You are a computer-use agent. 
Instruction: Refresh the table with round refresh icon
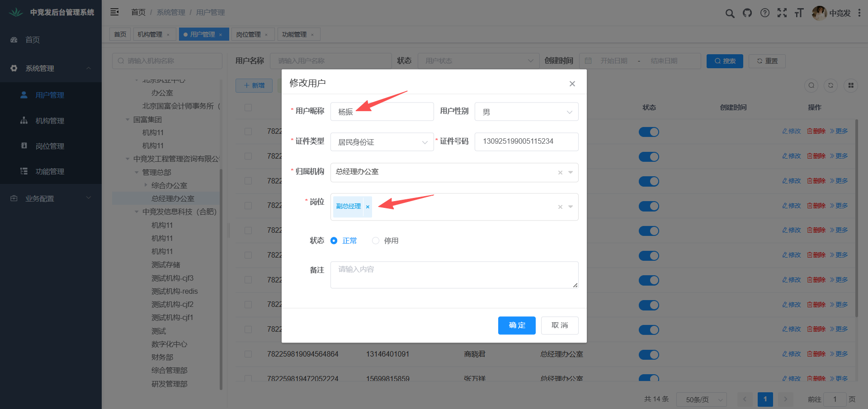click(x=830, y=85)
